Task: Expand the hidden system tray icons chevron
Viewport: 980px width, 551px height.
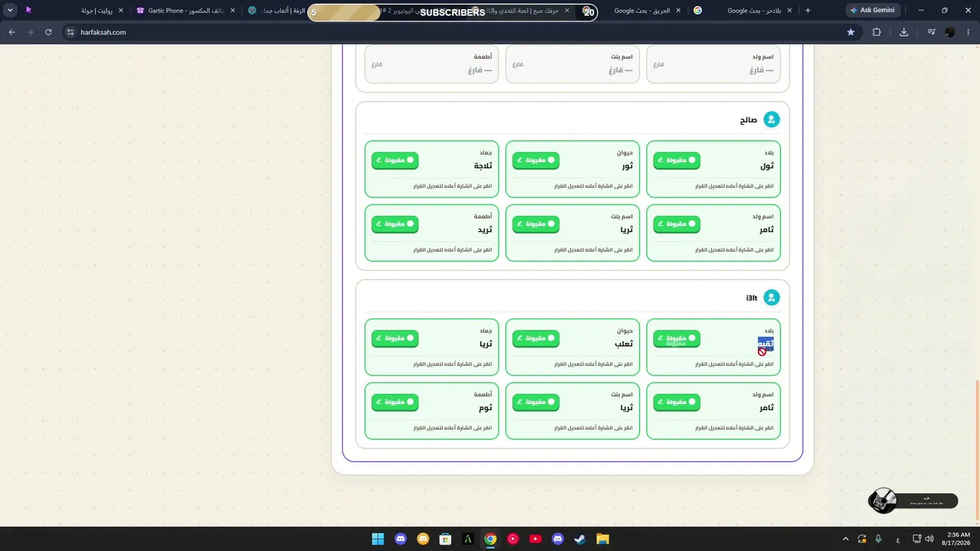Action: [845, 539]
